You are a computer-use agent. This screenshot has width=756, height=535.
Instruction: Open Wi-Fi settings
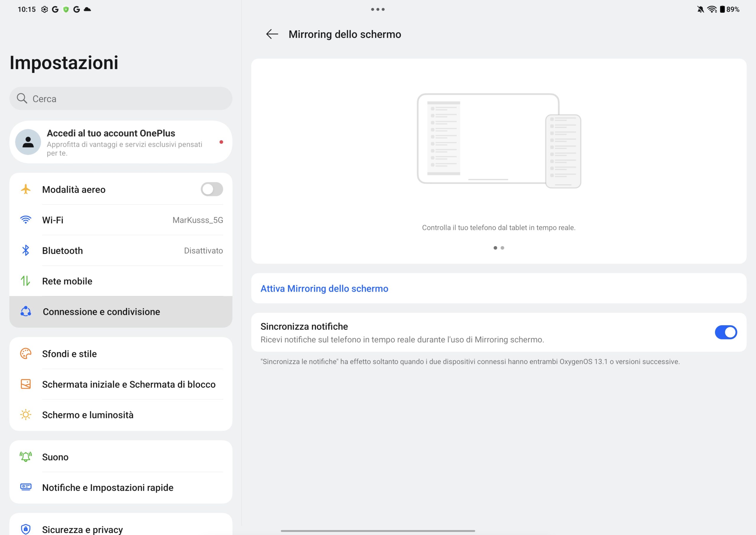tap(121, 220)
